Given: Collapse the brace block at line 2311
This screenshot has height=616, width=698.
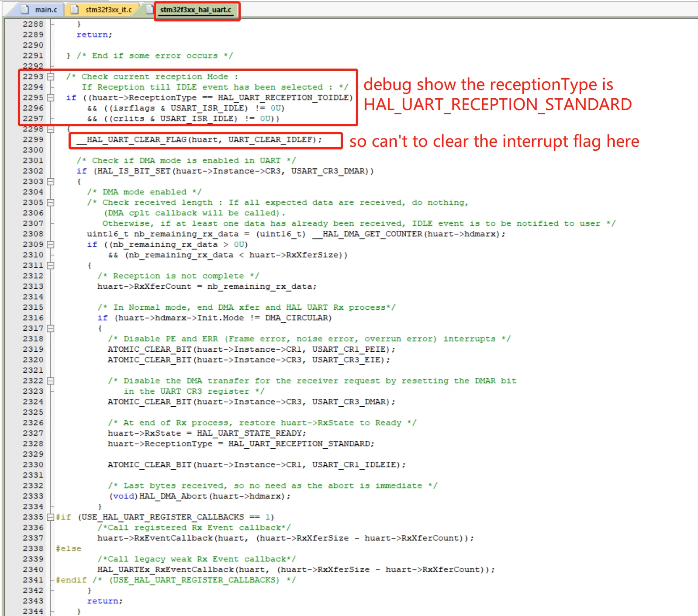Looking at the screenshot, I should click(x=51, y=266).
